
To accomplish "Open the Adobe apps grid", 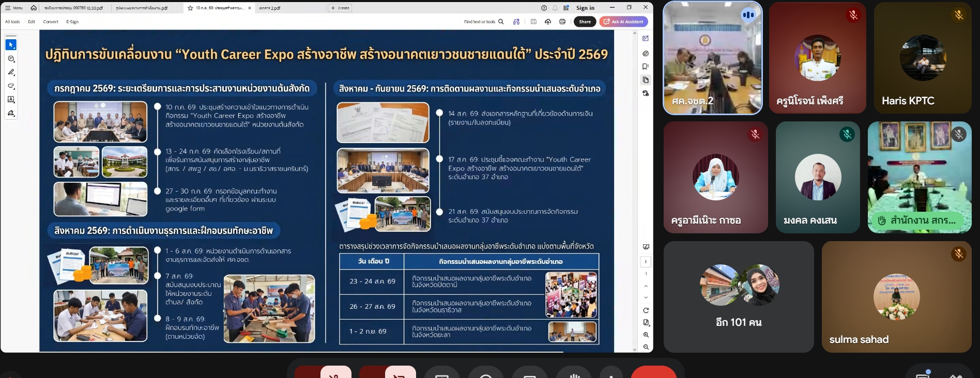I will (566, 8).
